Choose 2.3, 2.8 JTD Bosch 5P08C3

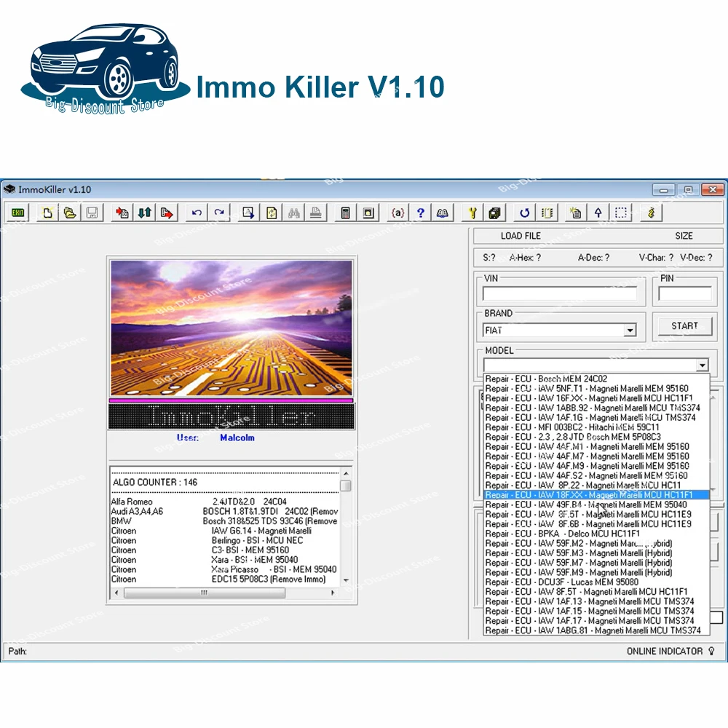point(596,437)
